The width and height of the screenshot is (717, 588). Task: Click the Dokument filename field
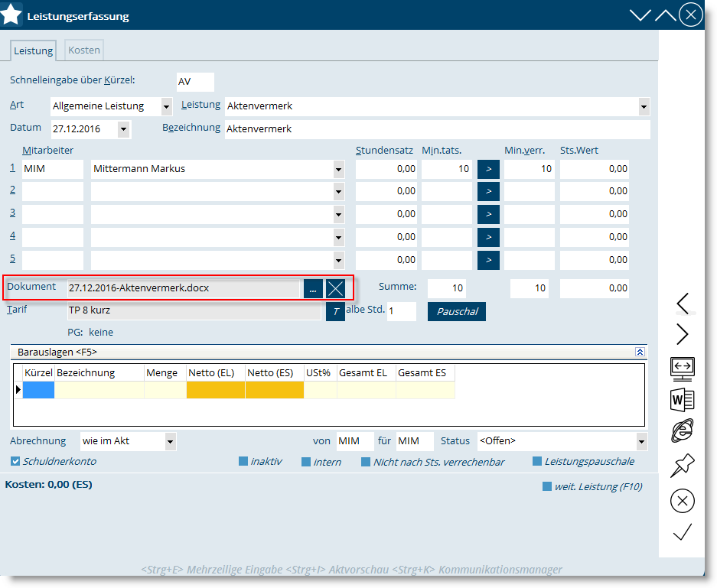[x=184, y=289]
